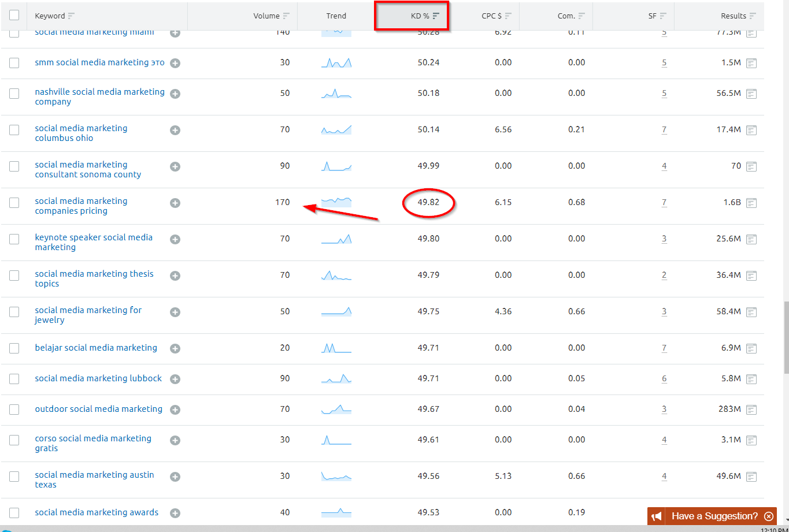Check the 'social media marketing companies pricing' row
This screenshot has width=789, height=532.
click(14, 203)
